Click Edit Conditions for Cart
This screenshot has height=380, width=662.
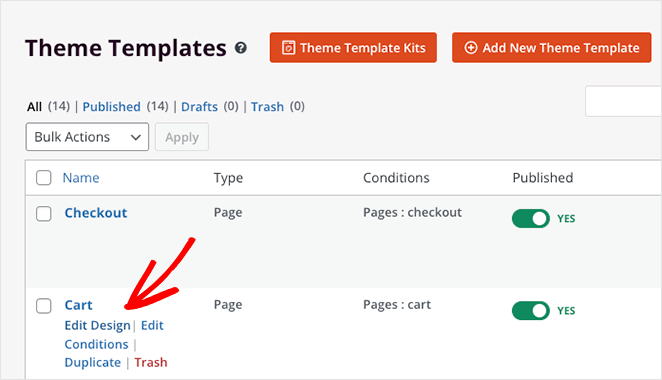(x=114, y=335)
